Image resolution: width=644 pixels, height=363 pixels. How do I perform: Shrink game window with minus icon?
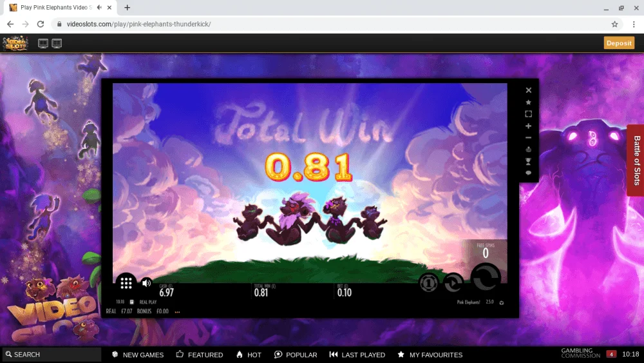pyautogui.click(x=529, y=138)
